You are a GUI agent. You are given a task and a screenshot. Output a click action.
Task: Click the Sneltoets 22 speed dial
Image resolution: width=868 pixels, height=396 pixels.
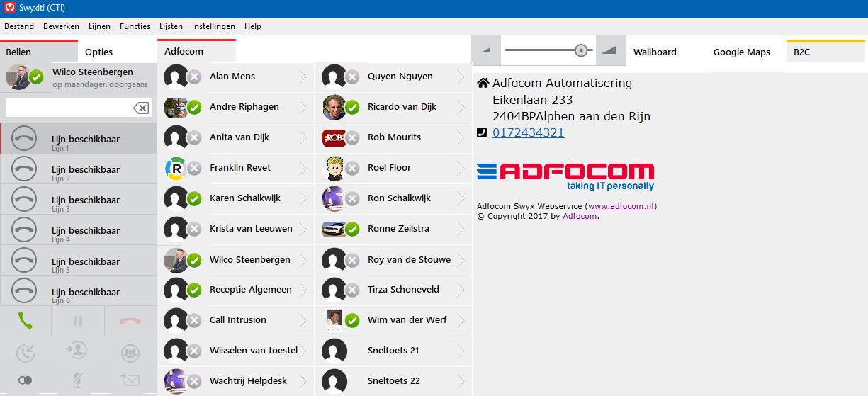click(x=393, y=381)
